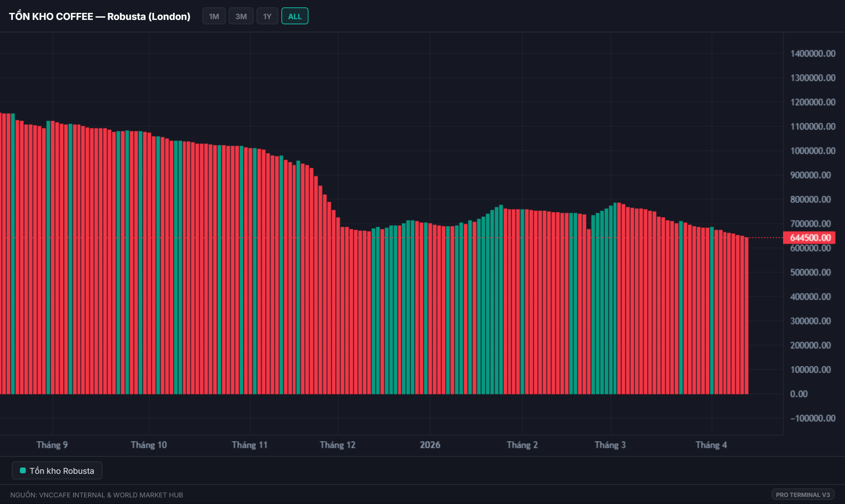
Task: Click teal swatch in Robusta legend
Action: [x=23, y=470]
